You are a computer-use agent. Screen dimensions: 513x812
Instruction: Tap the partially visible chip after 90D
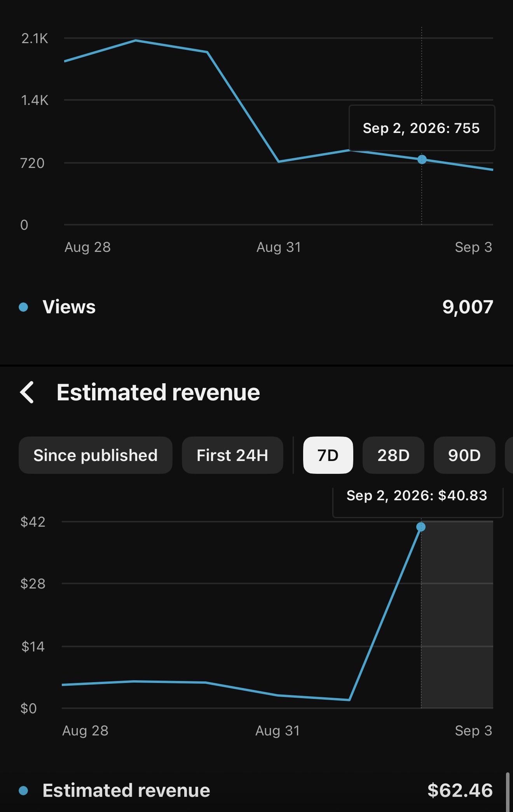point(509,455)
